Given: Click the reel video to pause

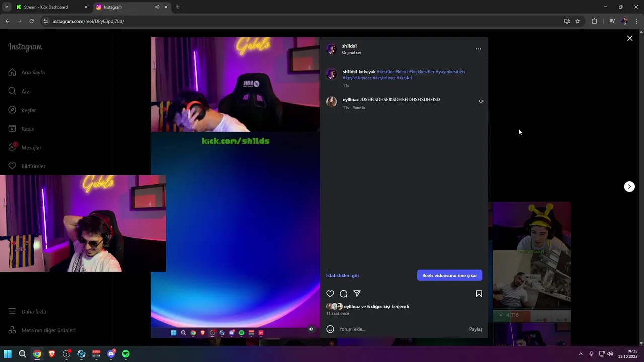Looking at the screenshot, I should coord(235,187).
